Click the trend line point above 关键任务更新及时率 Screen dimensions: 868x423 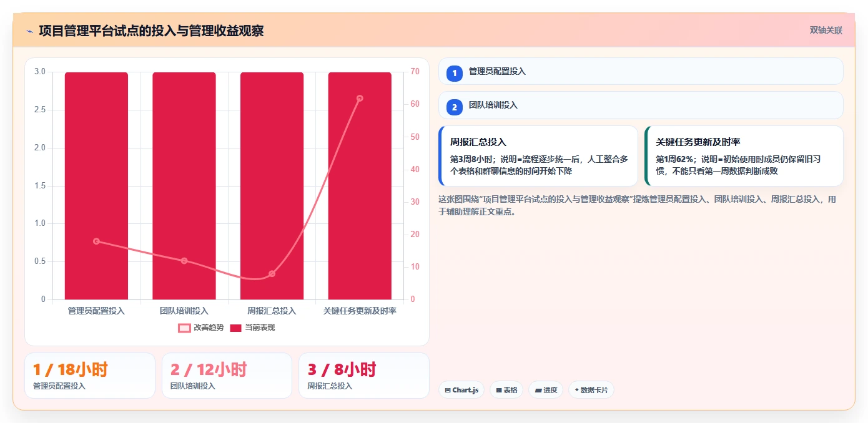click(360, 99)
